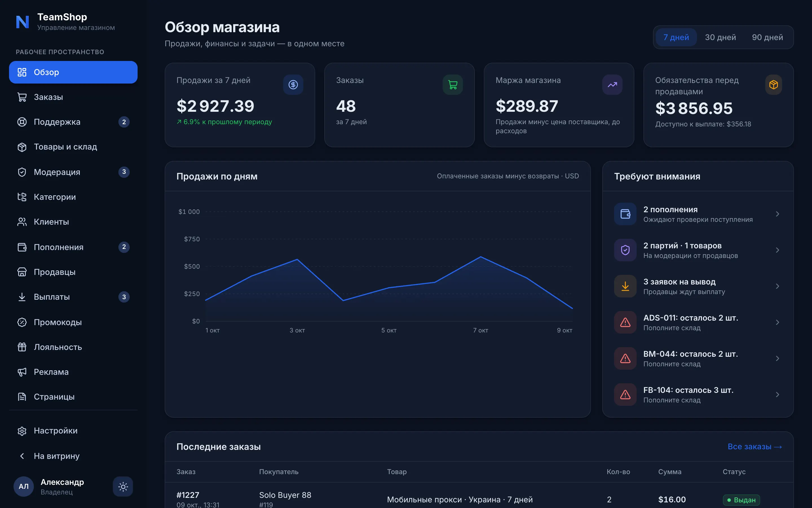The width and height of the screenshot is (812, 508).
Task: Switch the period to 30 дней
Action: pos(720,37)
